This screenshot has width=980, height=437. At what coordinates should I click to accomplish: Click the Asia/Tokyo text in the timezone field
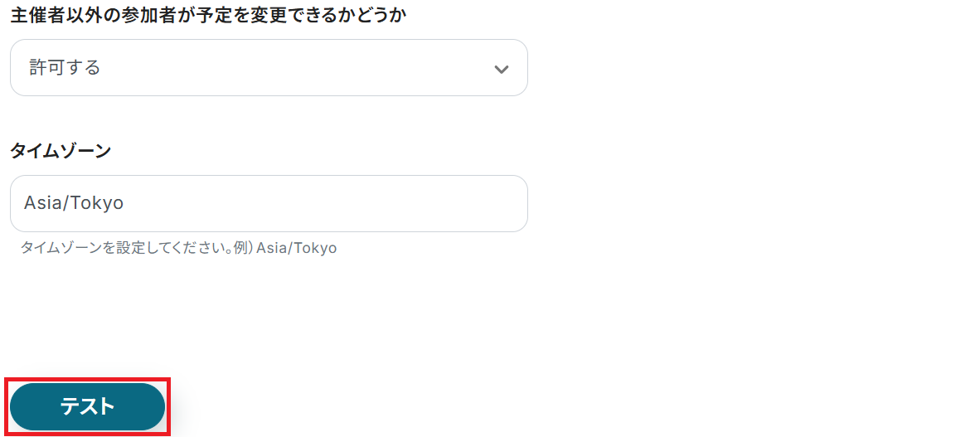point(74,203)
